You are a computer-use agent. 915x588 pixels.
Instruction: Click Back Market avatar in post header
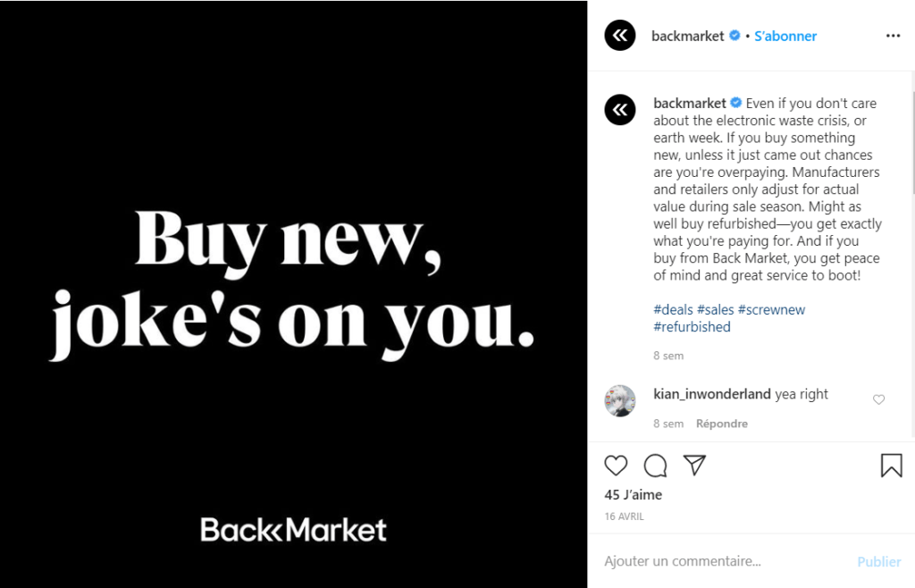coord(620,36)
